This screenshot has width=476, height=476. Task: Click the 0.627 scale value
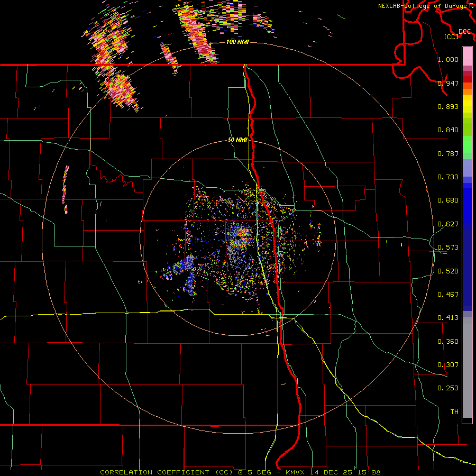[x=448, y=224]
